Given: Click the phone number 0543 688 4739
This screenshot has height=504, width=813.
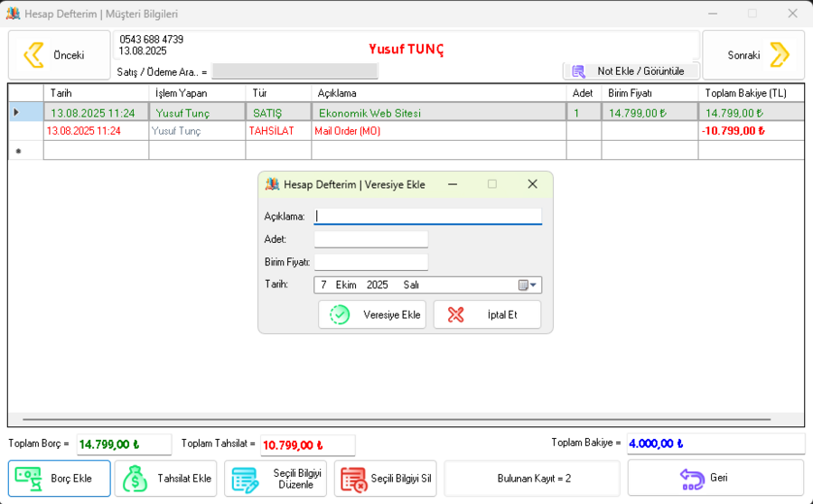Looking at the screenshot, I should [x=151, y=40].
